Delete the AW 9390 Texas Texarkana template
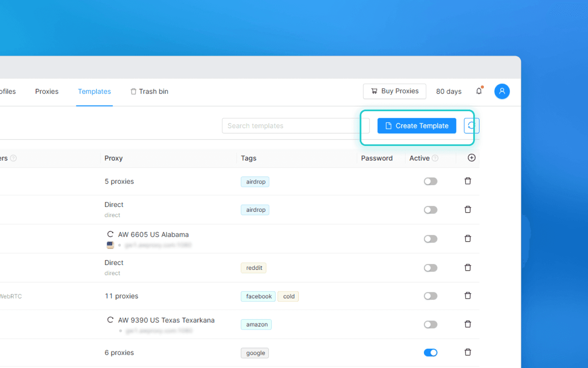Screen dimensions: 588x368 point(468,325)
